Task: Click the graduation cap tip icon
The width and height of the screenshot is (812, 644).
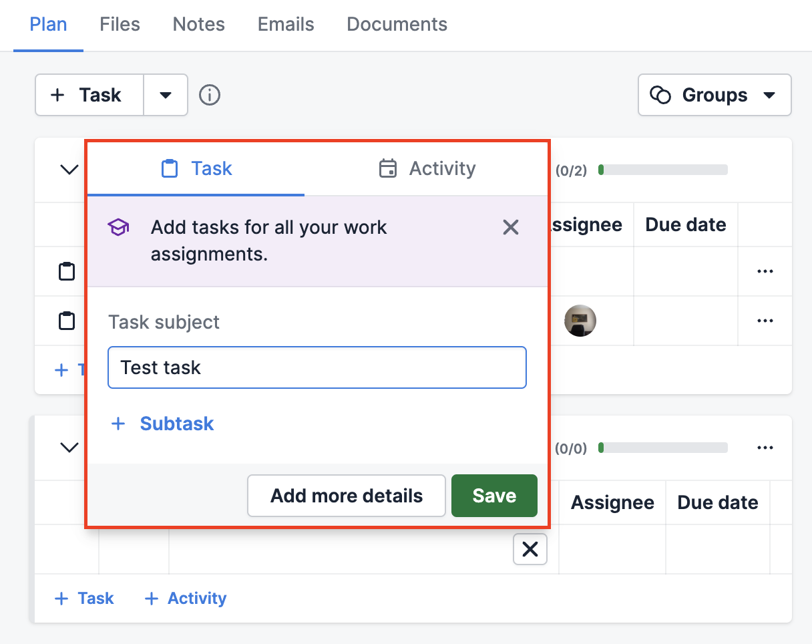Action: click(118, 227)
